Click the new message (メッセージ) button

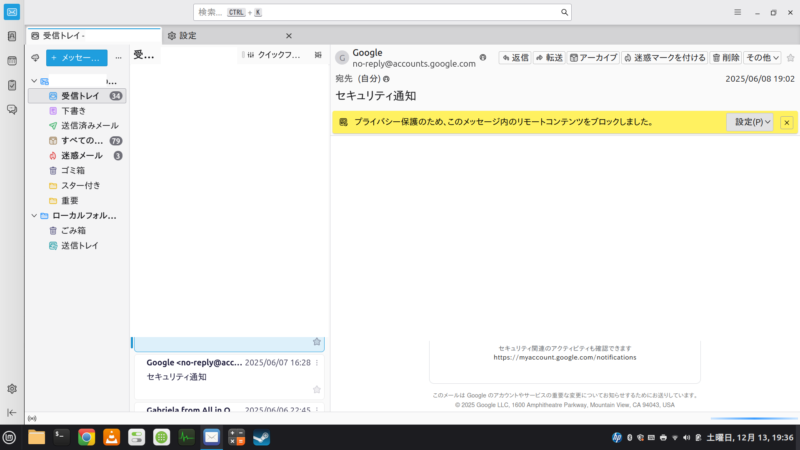77,58
